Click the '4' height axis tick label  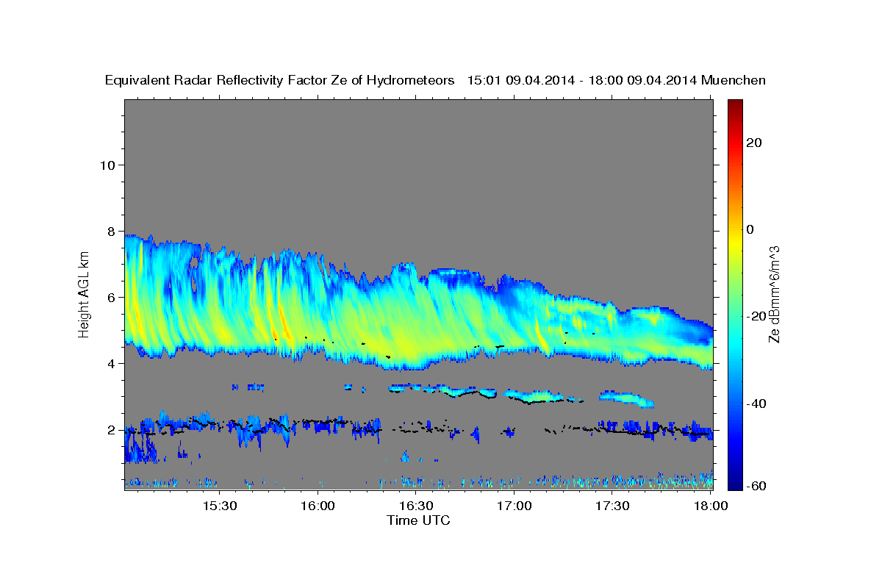click(112, 364)
